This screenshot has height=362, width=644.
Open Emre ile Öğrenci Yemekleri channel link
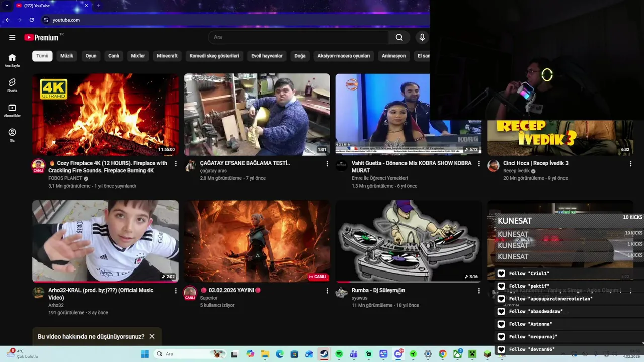point(379,178)
